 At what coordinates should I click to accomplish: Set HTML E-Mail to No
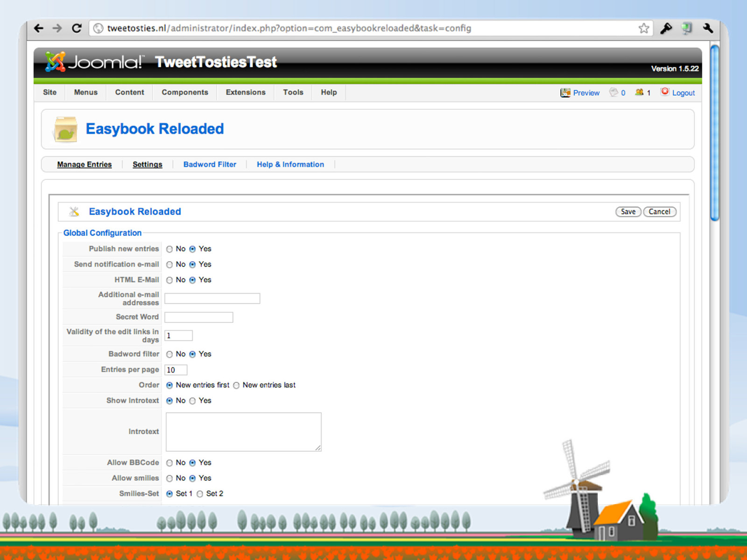pos(169,280)
